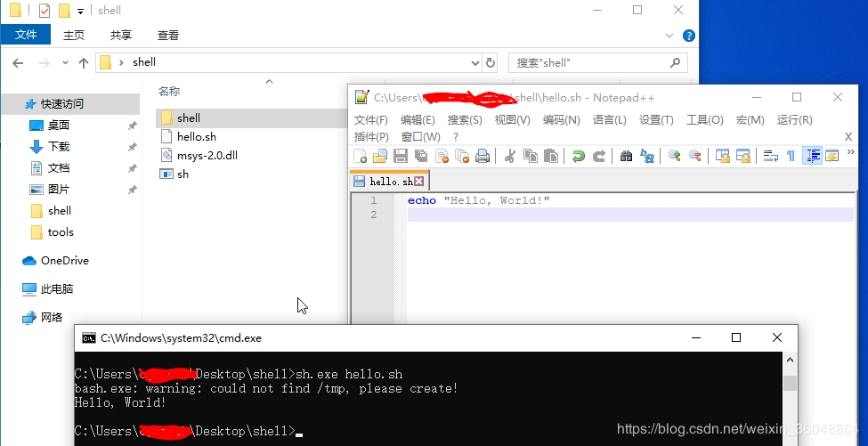This screenshot has width=868, height=446.
Task: Open 桌面 in the Quick access sidebar
Action: click(x=58, y=126)
